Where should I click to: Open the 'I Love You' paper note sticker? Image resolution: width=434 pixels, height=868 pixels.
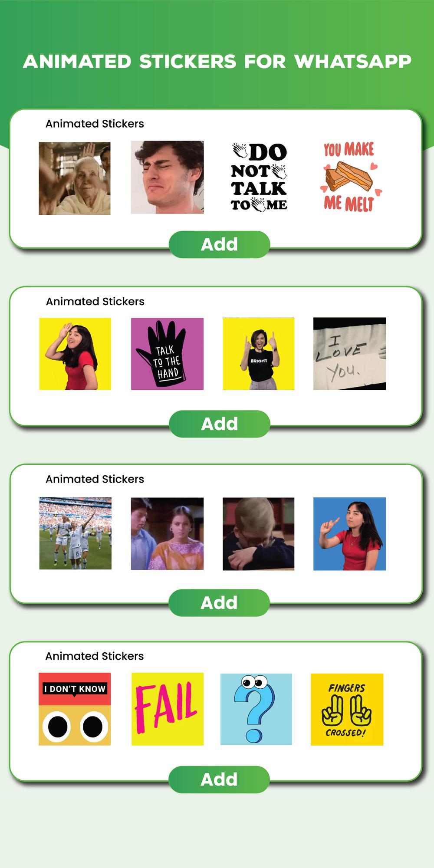pos(349,354)
